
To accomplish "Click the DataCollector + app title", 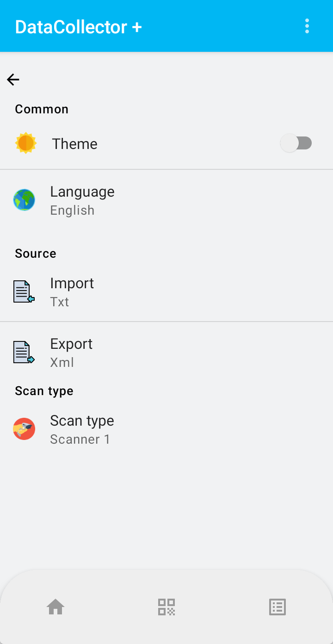I will (78, 27).
